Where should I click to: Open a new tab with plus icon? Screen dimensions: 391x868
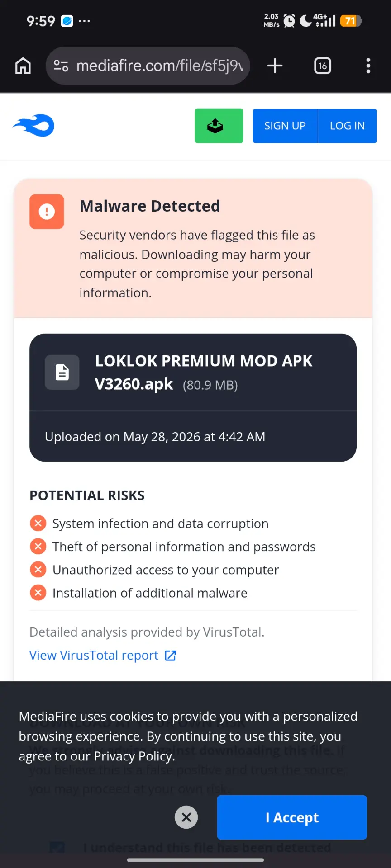(x=275, y=66)
